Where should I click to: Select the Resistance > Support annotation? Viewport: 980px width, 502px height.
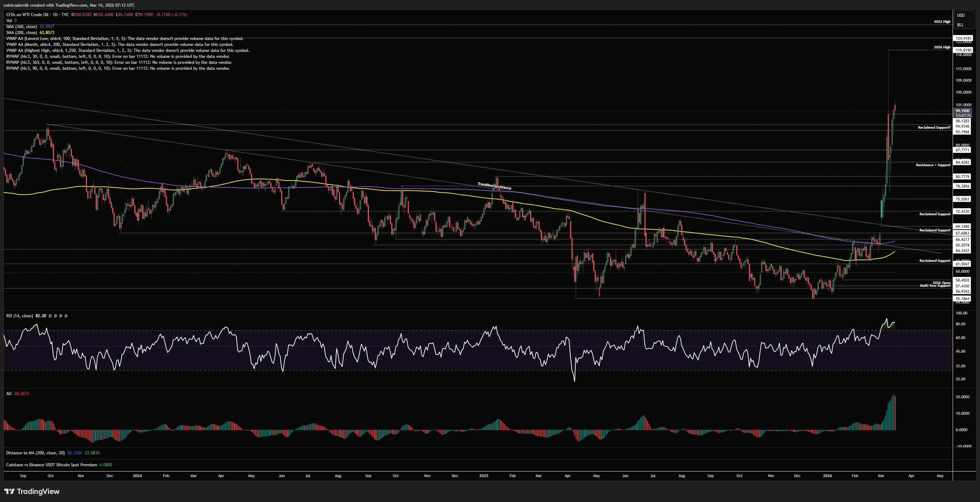[x=933, y=165]
